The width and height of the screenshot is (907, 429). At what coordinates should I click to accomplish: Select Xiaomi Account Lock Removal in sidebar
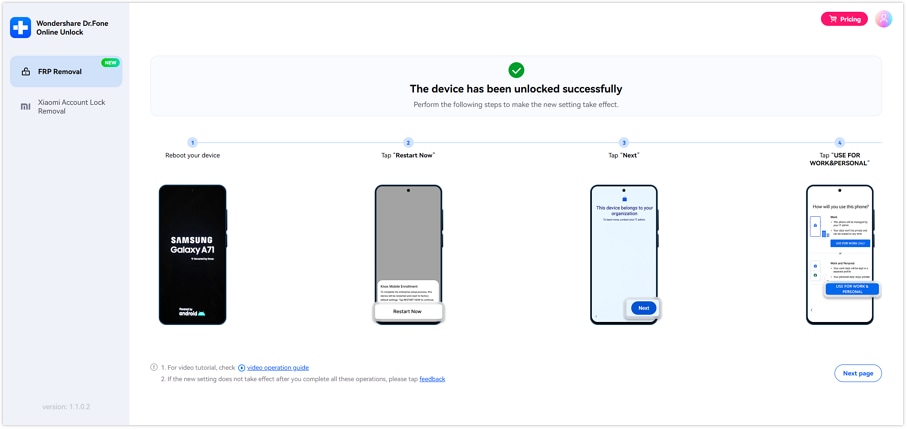tap(66, 106)
